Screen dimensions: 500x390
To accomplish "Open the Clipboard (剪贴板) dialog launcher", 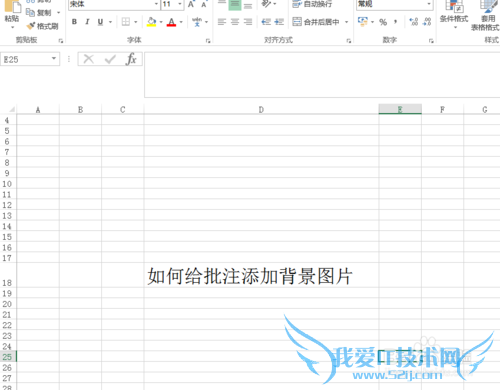I will (61, 41).
